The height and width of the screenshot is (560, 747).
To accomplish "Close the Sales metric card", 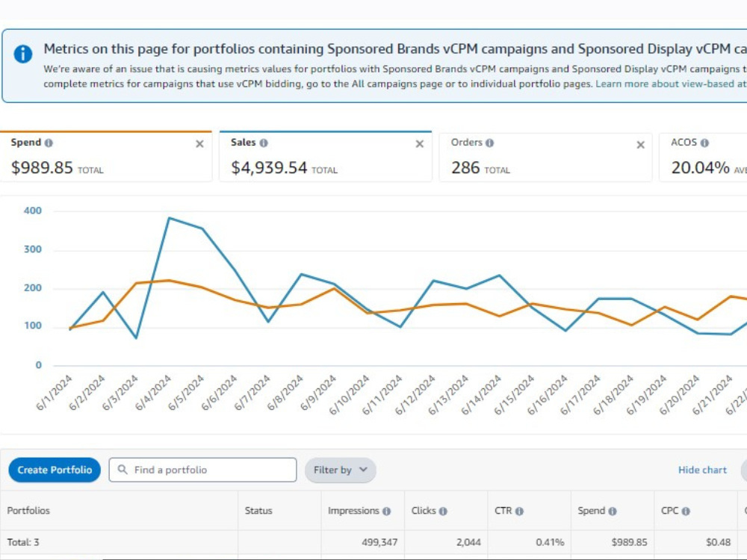I will point(420,144).
